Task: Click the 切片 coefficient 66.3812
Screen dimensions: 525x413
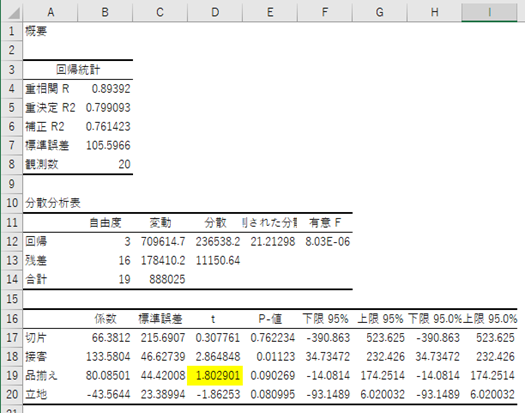Action: tap(105, 338)
